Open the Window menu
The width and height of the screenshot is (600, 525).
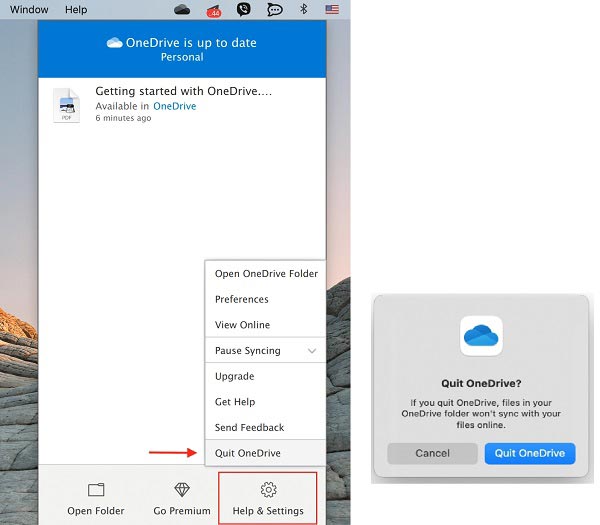click(x=29, y=9)
